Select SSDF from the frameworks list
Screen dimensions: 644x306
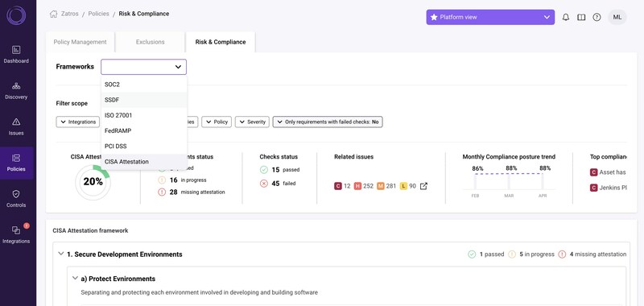(144, 100)
